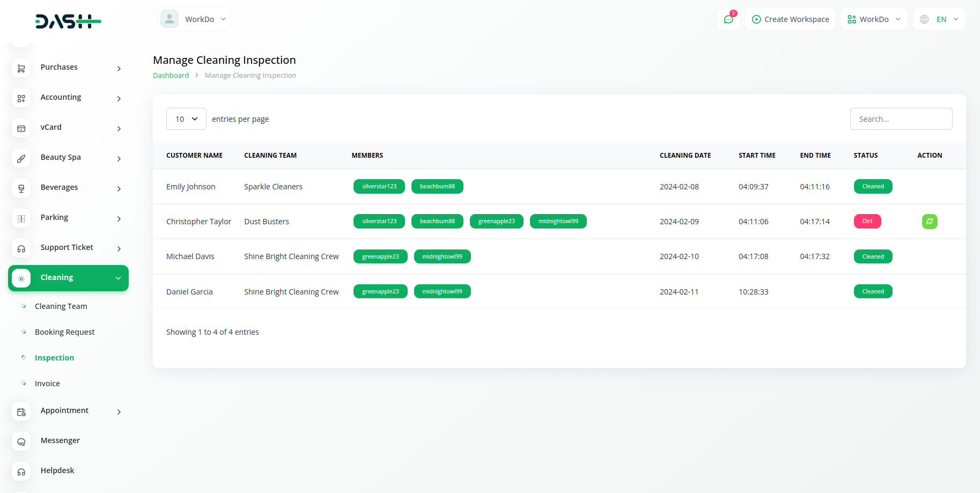Click the chat messages icon in header
Screen dimensions: 980x493
click(728, 19)
